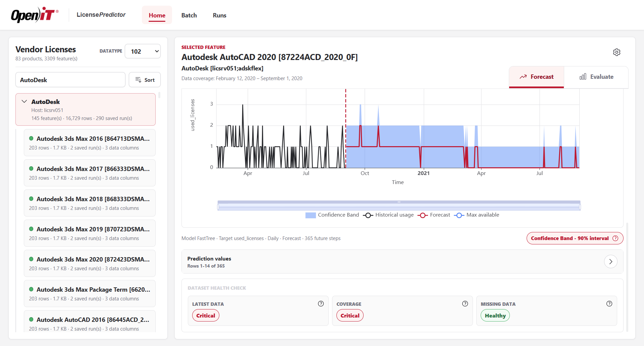
Task: Click the chart time range slider
Action: pyautogui.click(x=399, y=206)
